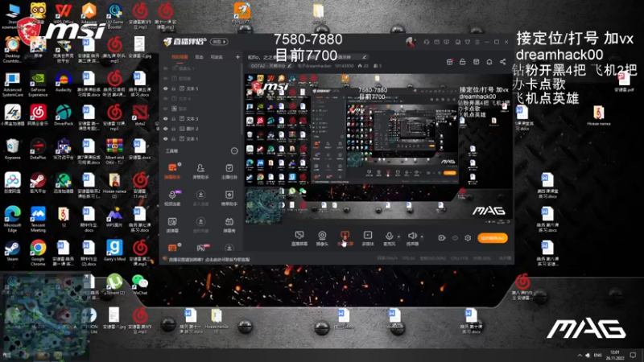Screen dimensions: 644x362
Task: Toggle the lock on 图片 2
Action: pyautogui.click(x=173, y=129)
